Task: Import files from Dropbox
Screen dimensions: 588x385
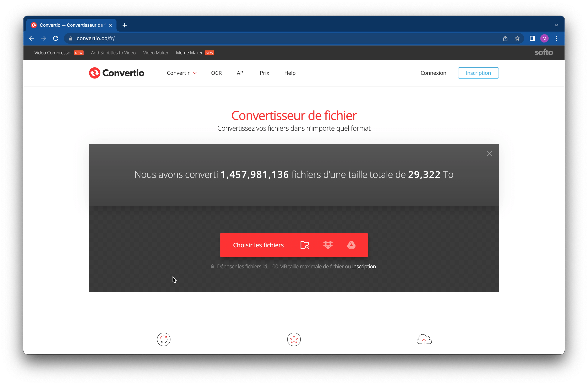Action: 328,245
